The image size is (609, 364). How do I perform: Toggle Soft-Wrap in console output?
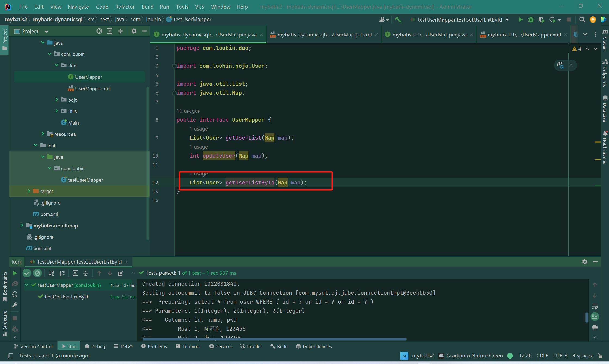[x=595, y=306]
